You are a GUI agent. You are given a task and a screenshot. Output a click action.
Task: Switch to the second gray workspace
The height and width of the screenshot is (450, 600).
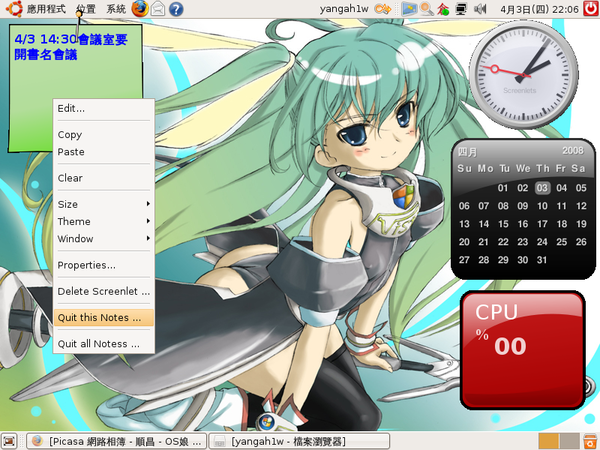(x=569, y=441)
